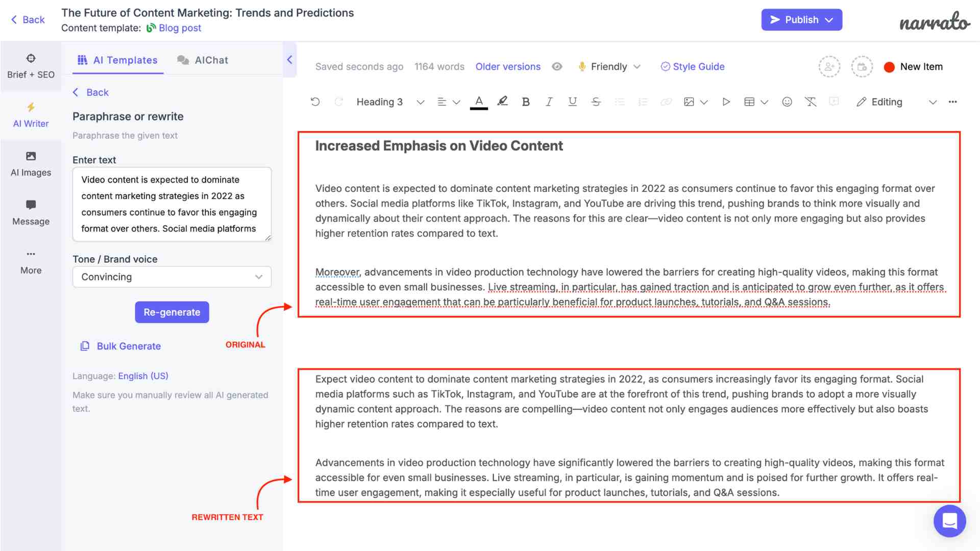Click the heading Increased Emphasis on Video Content
Screen dimensions: 980x551
(x=439, y=146)
